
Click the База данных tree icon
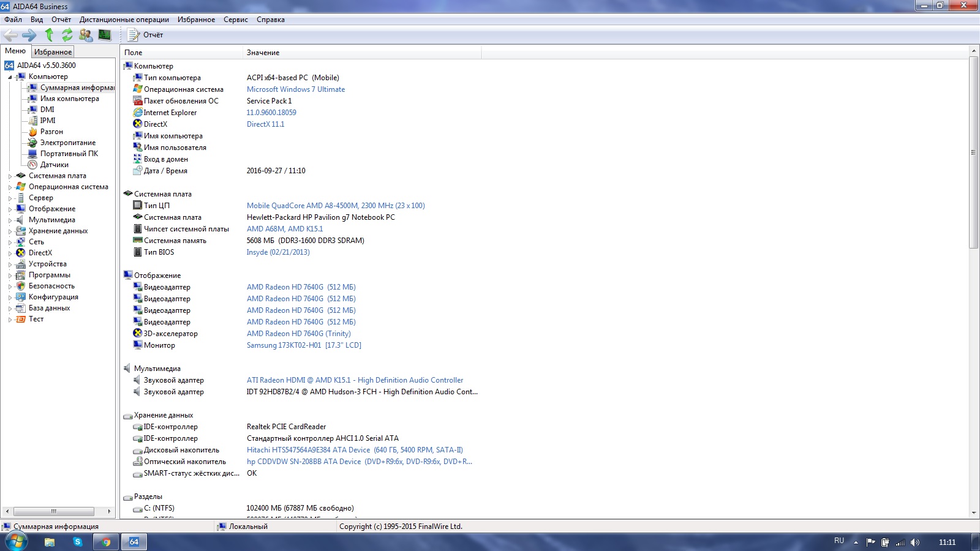pyautogui.click(x=21, y=308)
